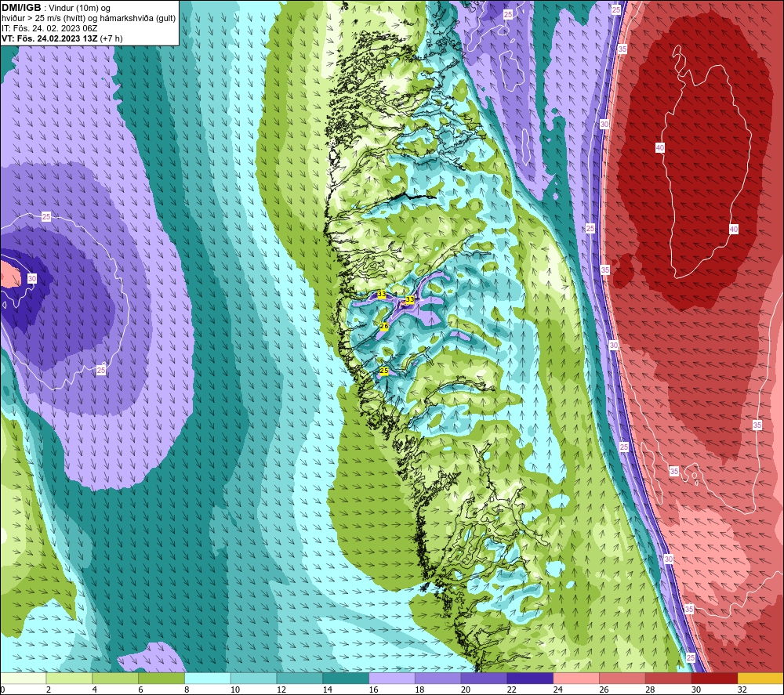Click the legend tick label '20'
The width and height of the screenshot is (784, 695).
pos(466,690)
